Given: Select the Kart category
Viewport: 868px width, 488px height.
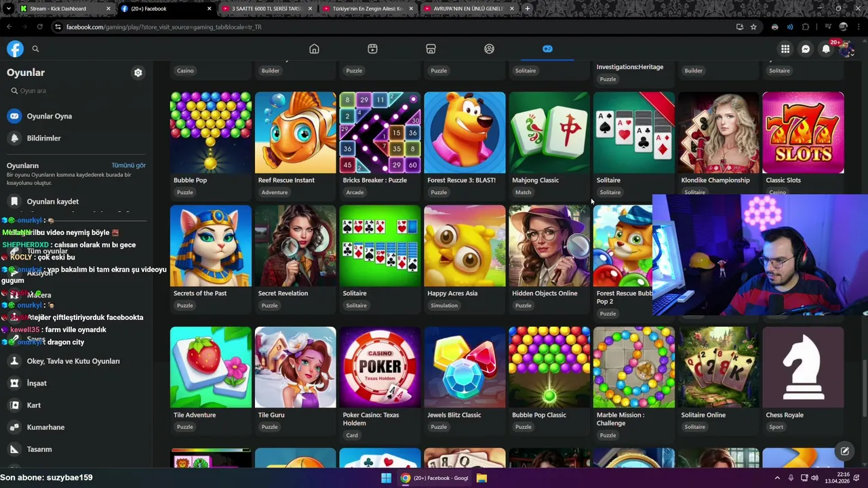Looking at the screenshot, I should click(76, 405).
